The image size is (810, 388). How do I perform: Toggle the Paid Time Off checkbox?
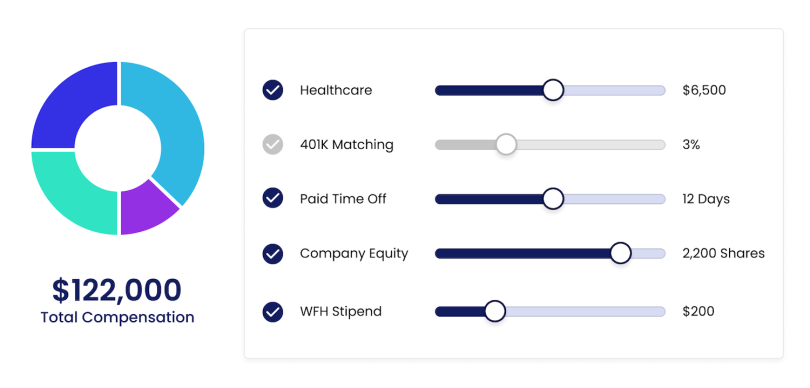pyautogui.click(x=273, y=198)
